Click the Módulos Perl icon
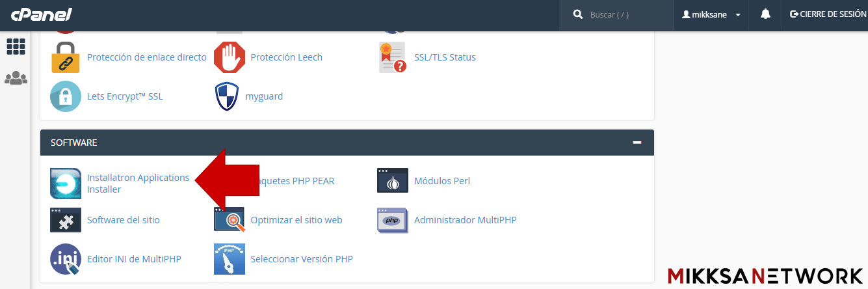Viewport: 868px width, 289px height. pyautogui.click(x=393, y=181)
